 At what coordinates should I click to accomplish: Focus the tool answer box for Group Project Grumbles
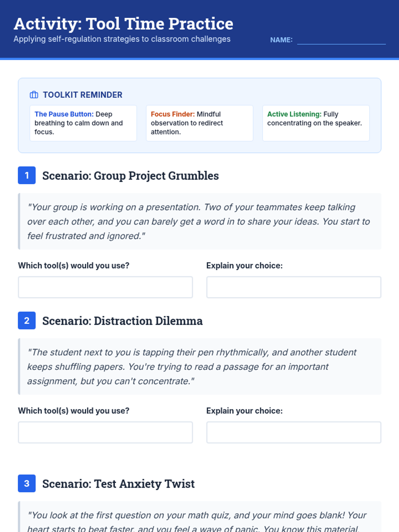point(105,287)
